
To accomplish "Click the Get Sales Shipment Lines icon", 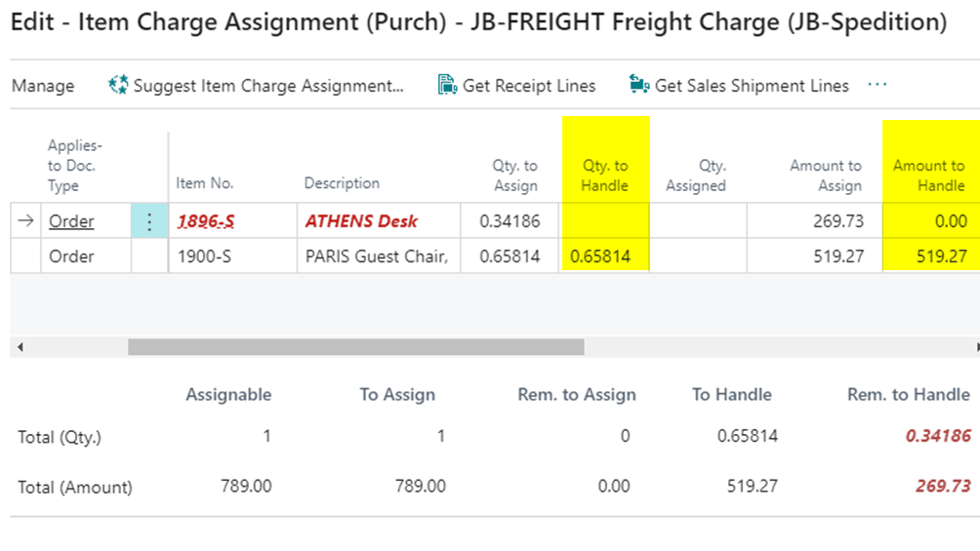I will click(639, 86).
